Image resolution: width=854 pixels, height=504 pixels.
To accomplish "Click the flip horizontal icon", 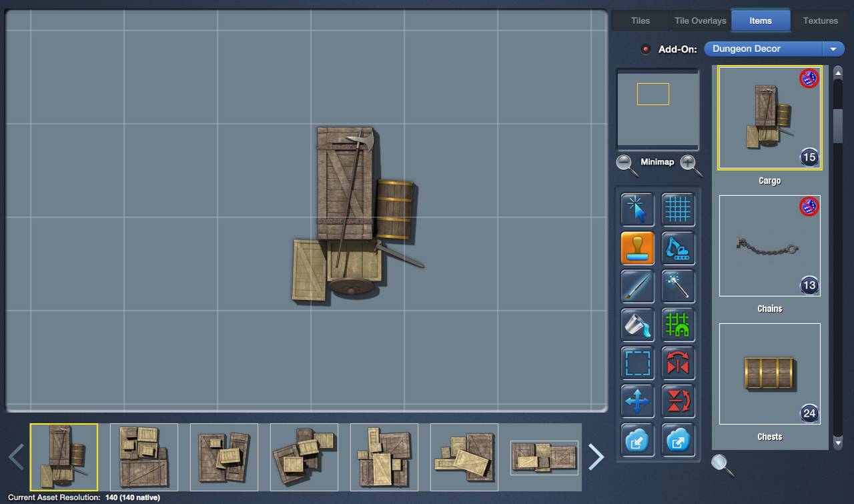I will [x=678, y=363].
